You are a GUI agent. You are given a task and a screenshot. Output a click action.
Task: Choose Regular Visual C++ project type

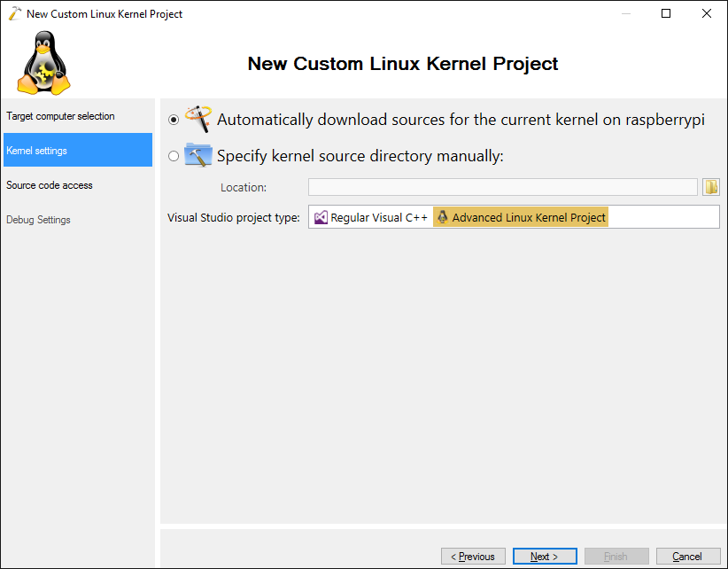click(370, 217)
